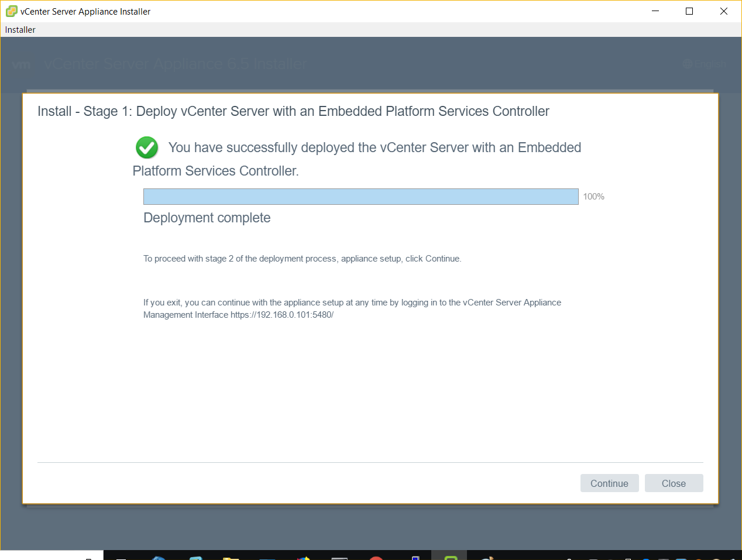
Task: Open the Installer menu
Action: 20,30
